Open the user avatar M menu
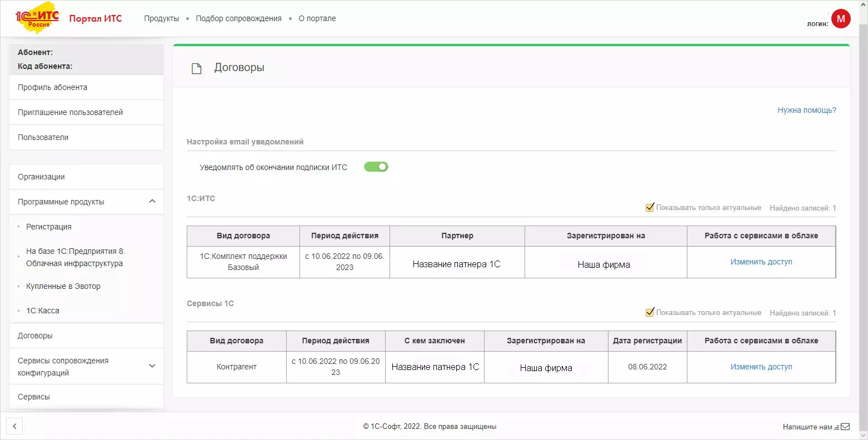868x440 pixels. click(841, 18)
